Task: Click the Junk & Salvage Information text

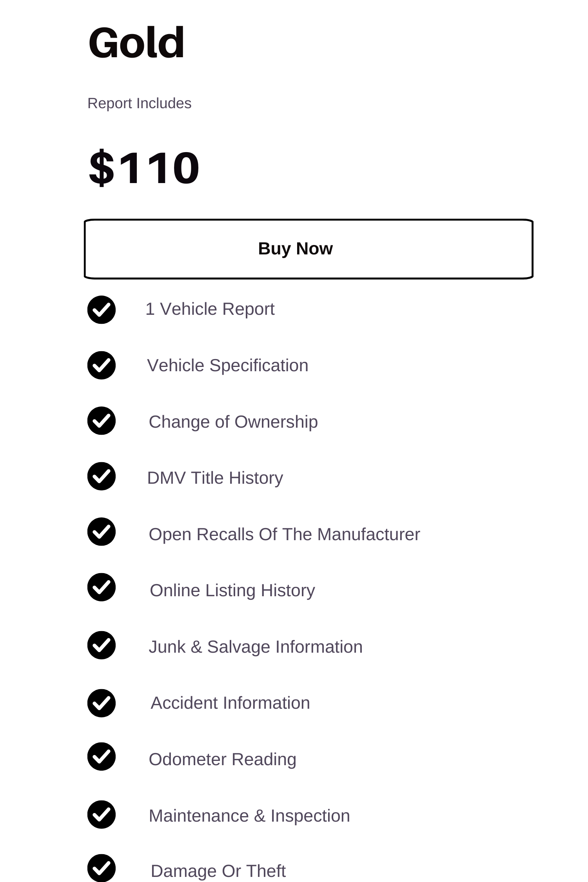Action: (256, 647)
